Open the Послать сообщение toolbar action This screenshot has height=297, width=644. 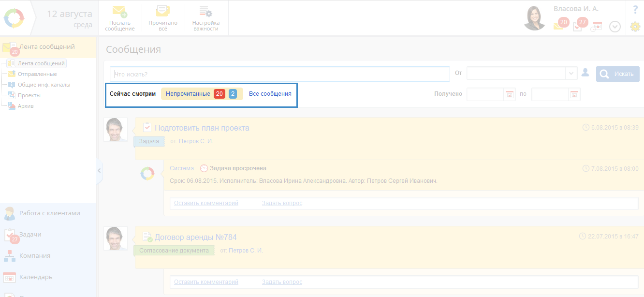pos(120,18)
